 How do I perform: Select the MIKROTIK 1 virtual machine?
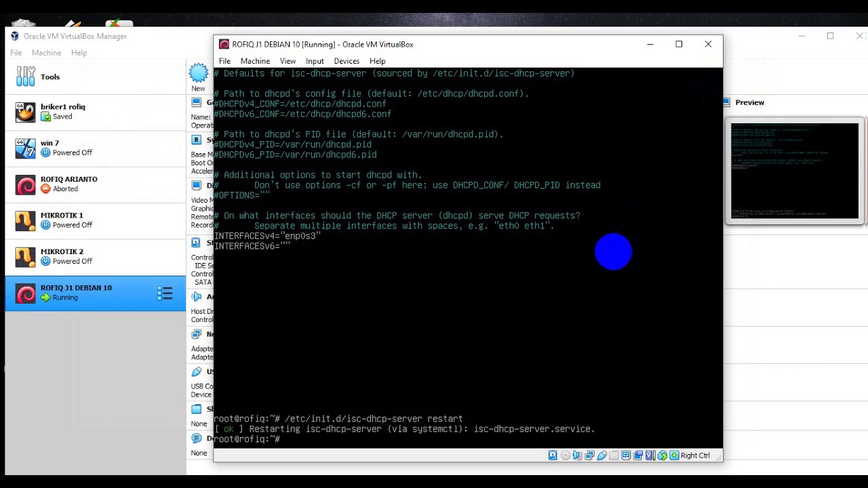(95, 220)
